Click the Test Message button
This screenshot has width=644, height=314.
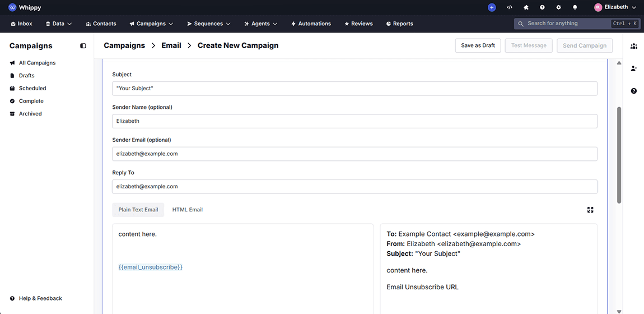[x=529, y=45]
